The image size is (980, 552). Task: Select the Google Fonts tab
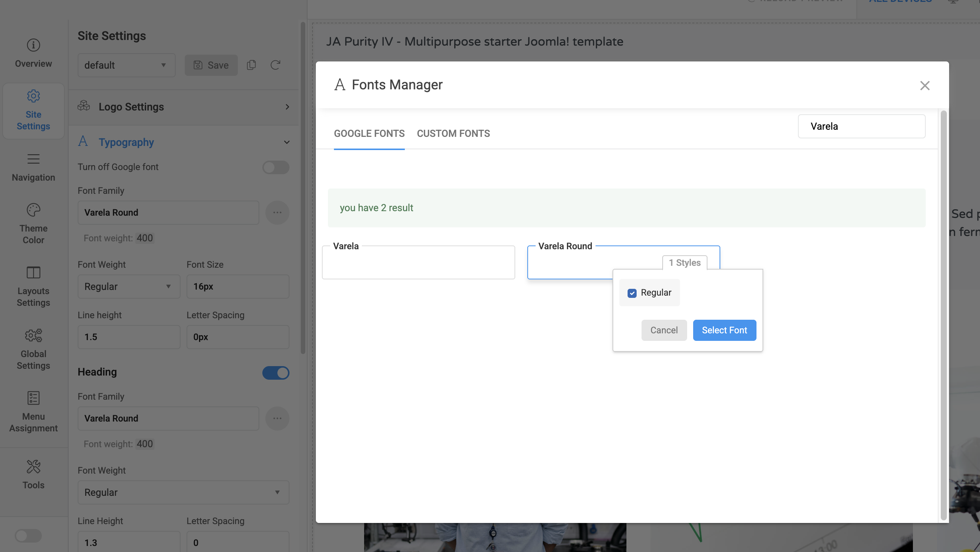369,133
